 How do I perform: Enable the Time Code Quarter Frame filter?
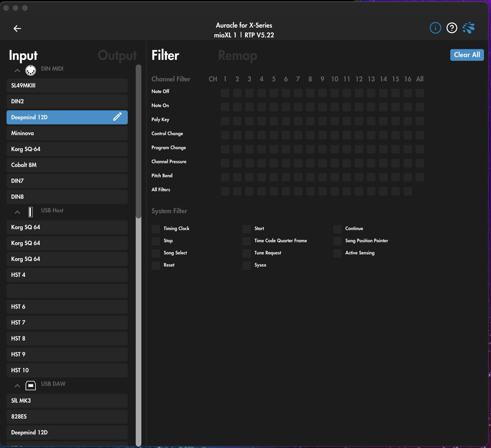[247, 241]
